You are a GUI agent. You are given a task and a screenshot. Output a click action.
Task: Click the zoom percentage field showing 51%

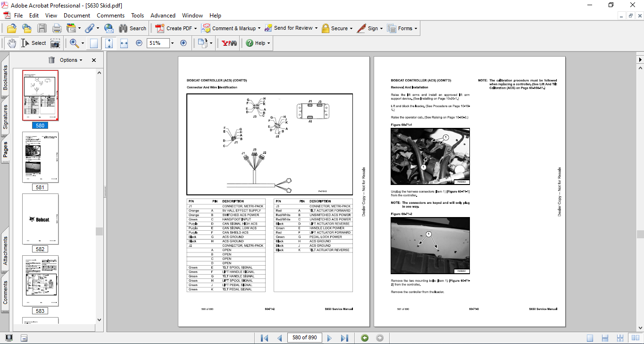[x=158, y=43]
